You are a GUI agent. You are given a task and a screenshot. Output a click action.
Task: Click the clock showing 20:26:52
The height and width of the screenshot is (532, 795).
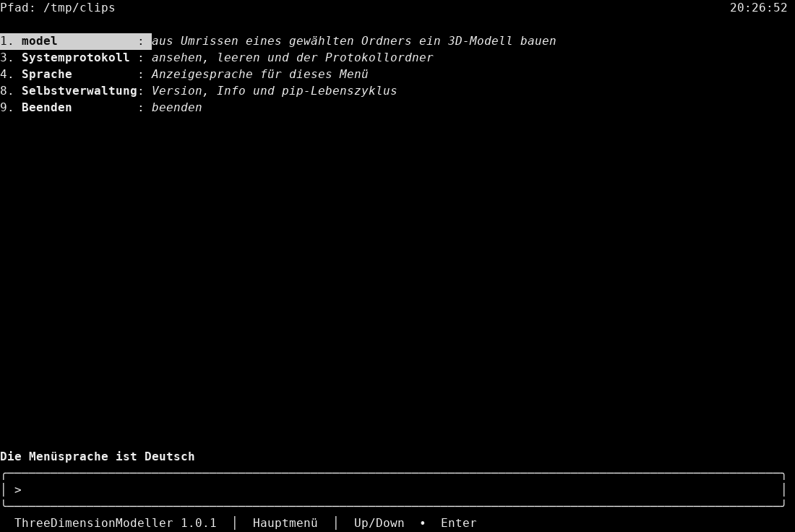(x=758, y=8)
